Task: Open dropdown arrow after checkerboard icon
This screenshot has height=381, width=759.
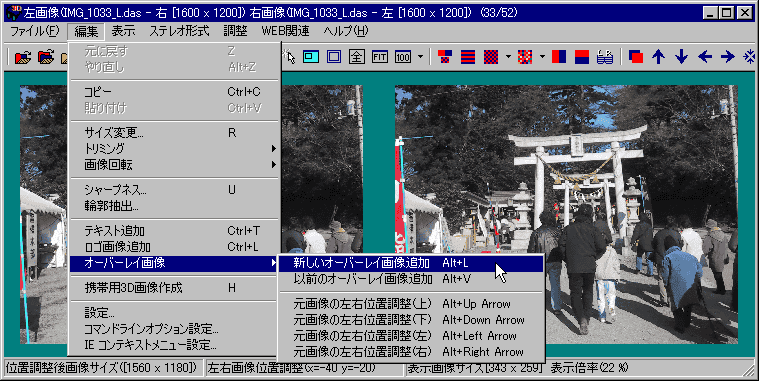Action: (508, 57)
